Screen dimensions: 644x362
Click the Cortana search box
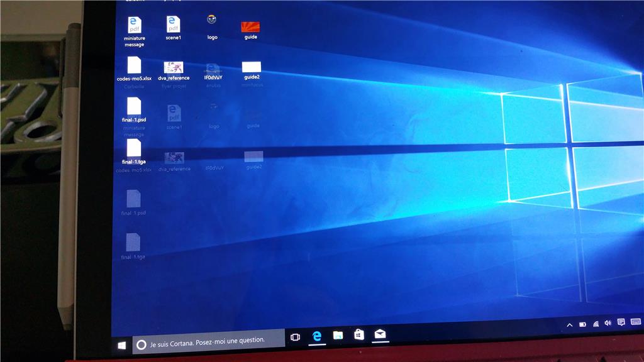209,341
